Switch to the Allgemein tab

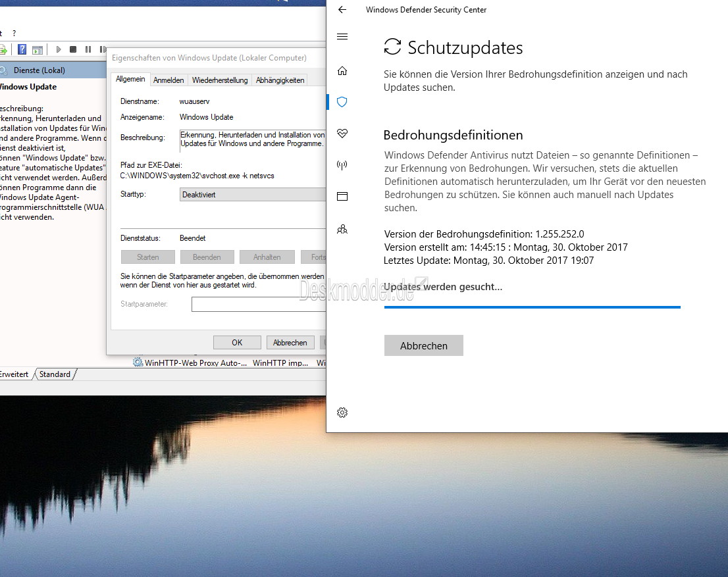[130, 80]
